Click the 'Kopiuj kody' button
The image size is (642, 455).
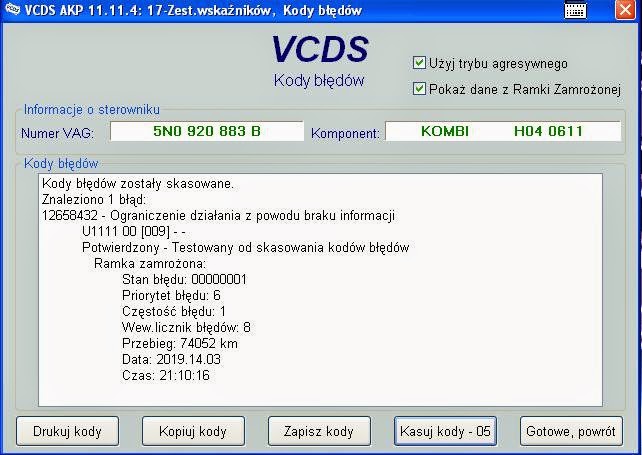coord(193,431)
